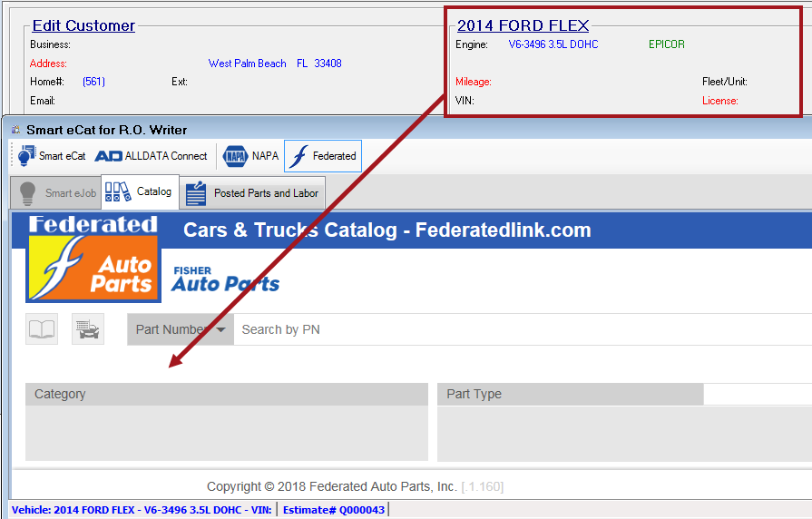Viewport: 812px width, 519px height.
Task: Expand the Part Number search type dropdown
Action: pyautogui.click(x=181, y=329)
